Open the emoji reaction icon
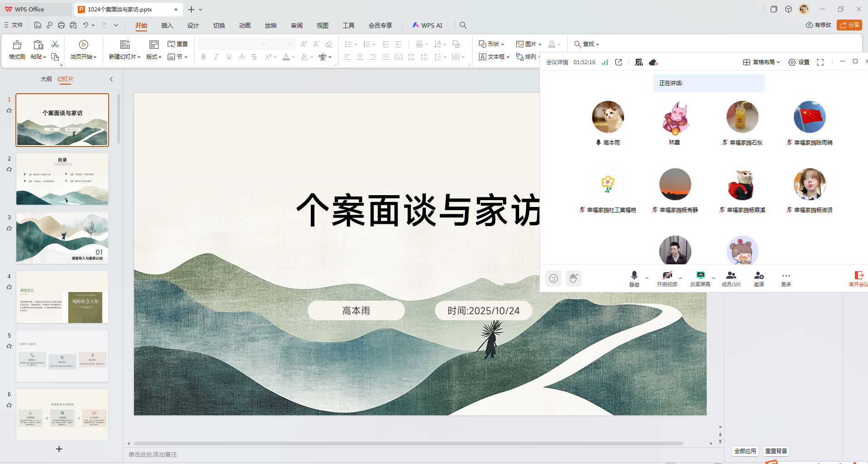 (553, 278)
